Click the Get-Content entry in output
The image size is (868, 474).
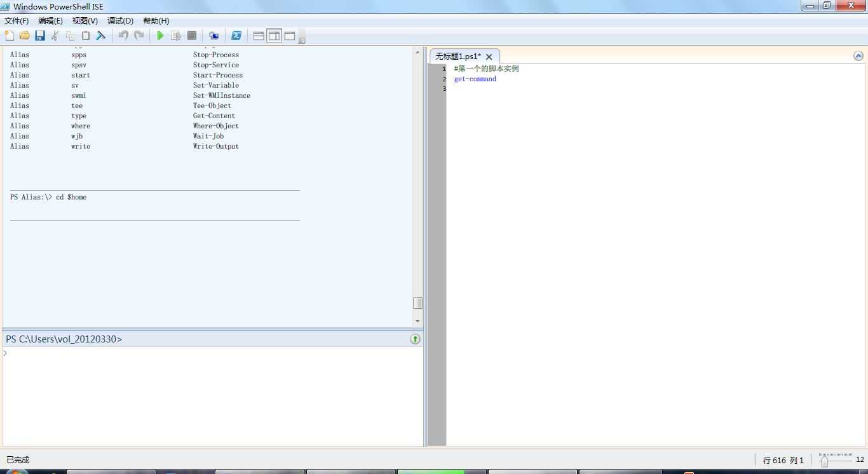coord(214,116)
